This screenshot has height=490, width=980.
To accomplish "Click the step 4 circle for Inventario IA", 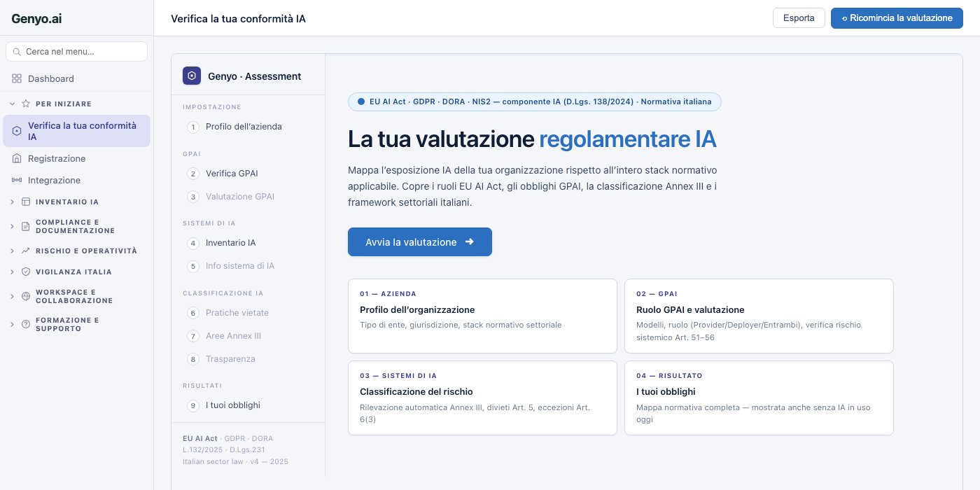I will (193, 243).
